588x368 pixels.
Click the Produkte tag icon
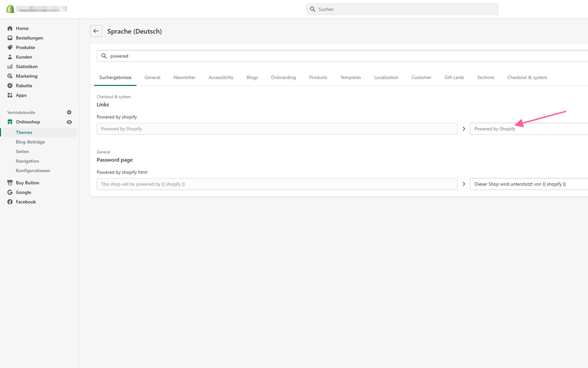pos(10,47)
